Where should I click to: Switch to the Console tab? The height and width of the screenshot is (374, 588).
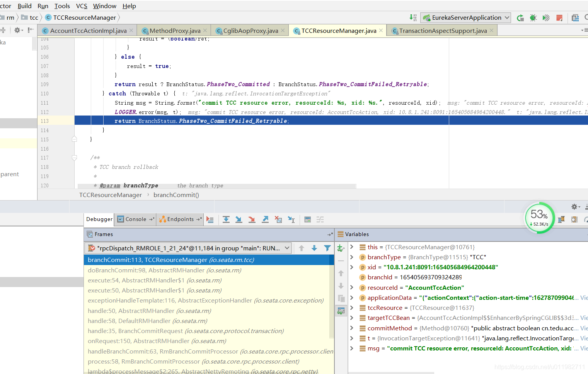pos(135,219)
